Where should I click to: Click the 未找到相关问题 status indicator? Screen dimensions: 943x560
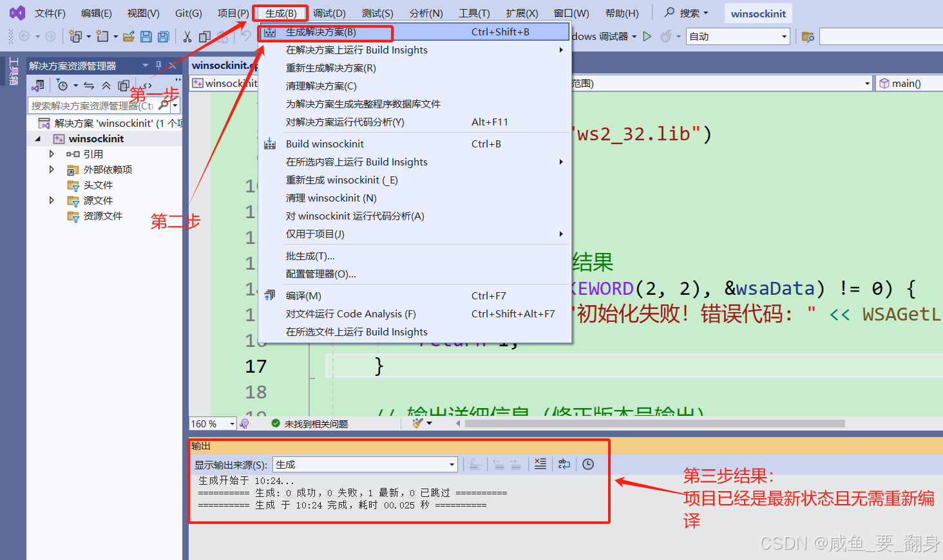310,424
